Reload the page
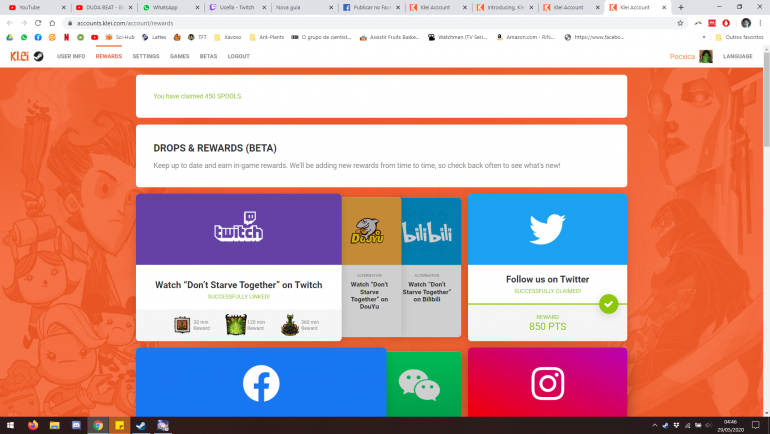Screen dimensions: 770x434 pos(38,23)
